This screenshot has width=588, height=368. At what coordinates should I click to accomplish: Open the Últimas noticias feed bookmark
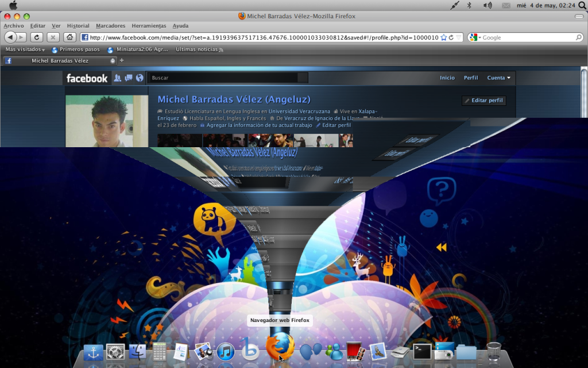[199, 49]
